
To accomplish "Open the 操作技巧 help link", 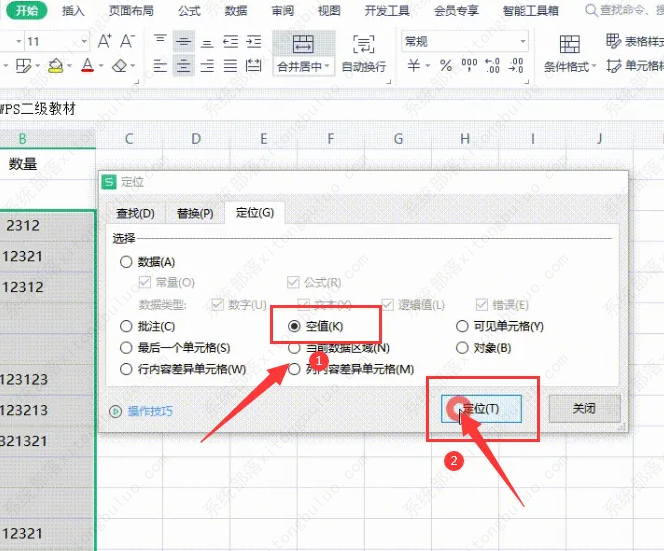I will [x=149, y=411].
